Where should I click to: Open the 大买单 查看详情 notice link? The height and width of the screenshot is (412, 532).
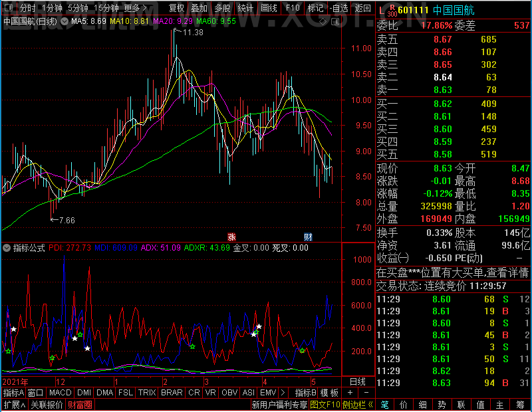tap(453, 272)
